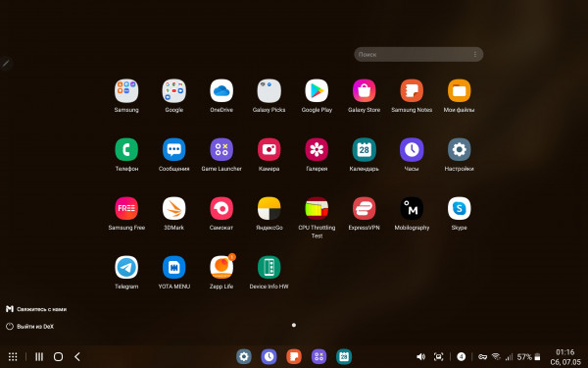The image size is (588, 368).
Task: Launch Telegram messenger
Action: (x=126, y=267)
